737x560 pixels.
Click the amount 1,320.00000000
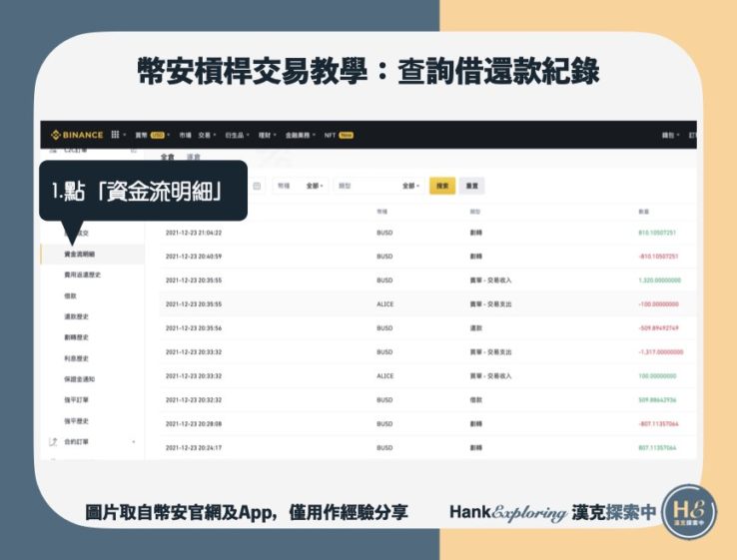(x=659, y=280)
